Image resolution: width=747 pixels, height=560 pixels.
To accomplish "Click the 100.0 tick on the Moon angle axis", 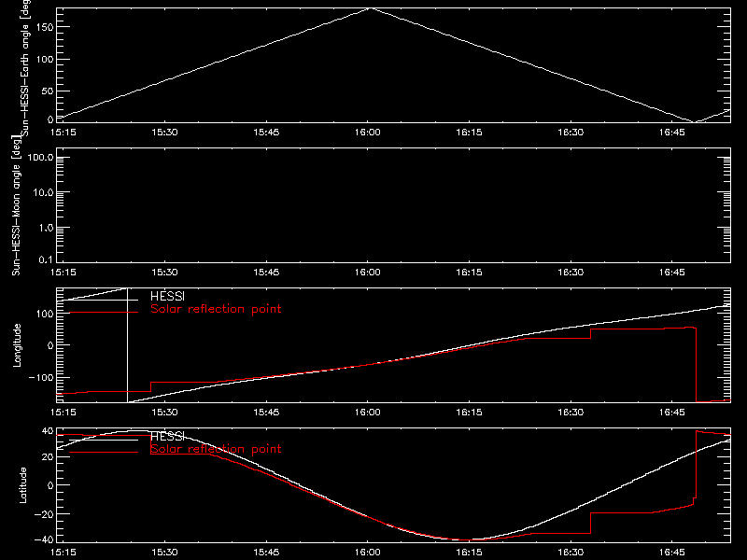I will [40, 157].
